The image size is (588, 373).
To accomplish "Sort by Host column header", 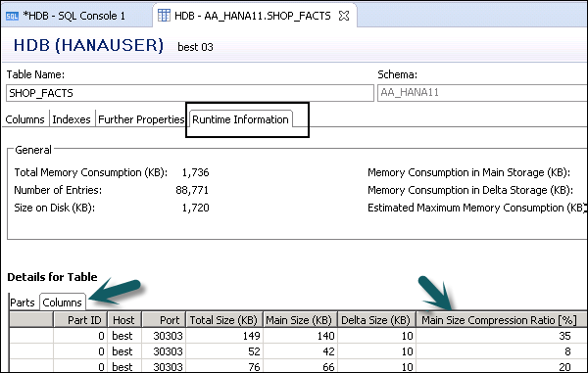I will click(124, 320).
